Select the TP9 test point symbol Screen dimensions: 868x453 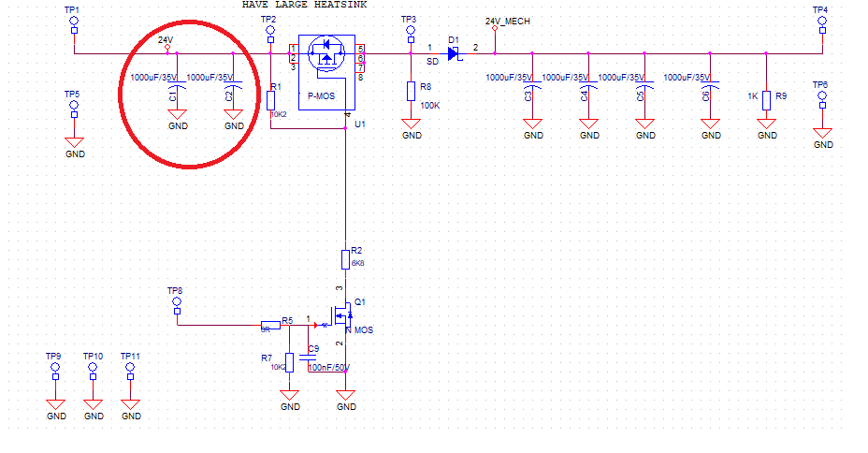pos(55,373)
